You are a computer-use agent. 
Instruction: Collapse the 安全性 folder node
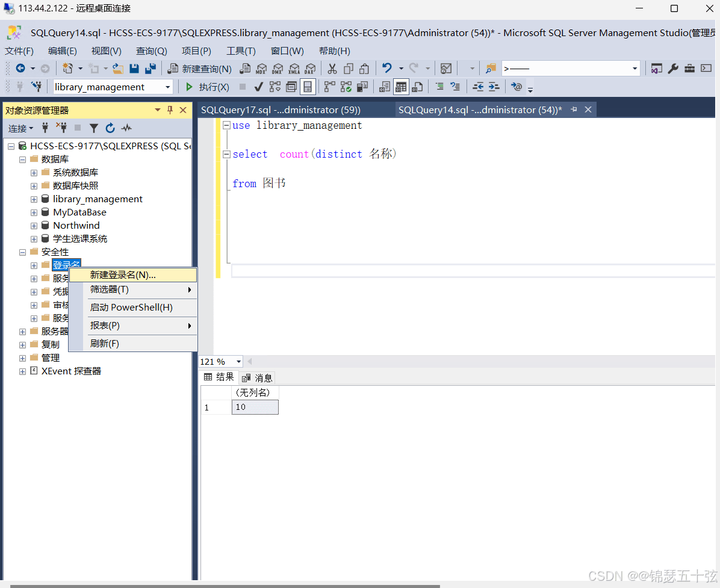[22, 252]
